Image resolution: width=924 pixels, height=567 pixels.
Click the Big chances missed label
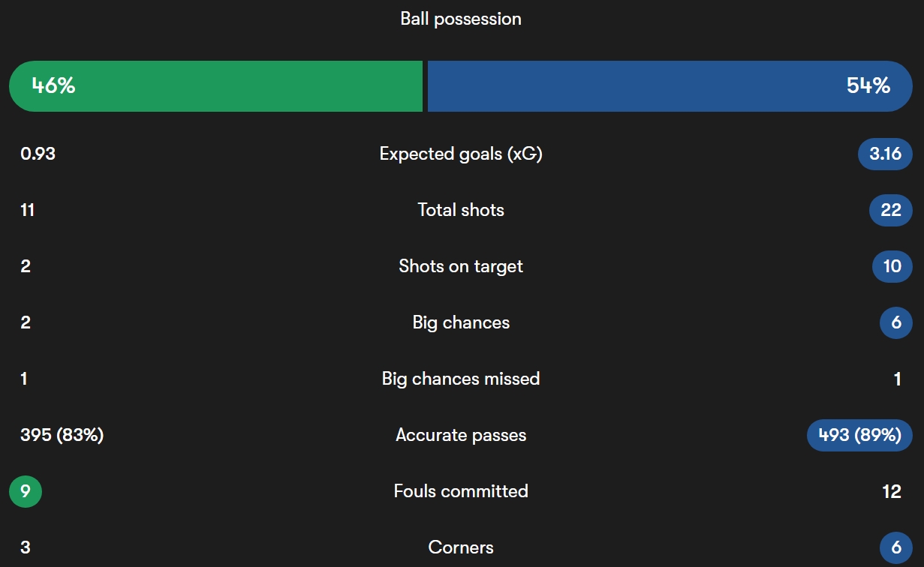point(461,379)
